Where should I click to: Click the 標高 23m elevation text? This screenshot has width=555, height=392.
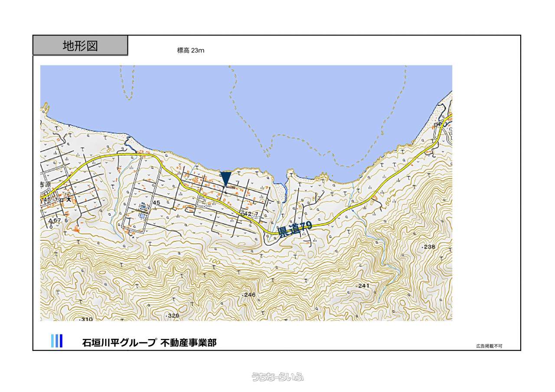(190, 51)
